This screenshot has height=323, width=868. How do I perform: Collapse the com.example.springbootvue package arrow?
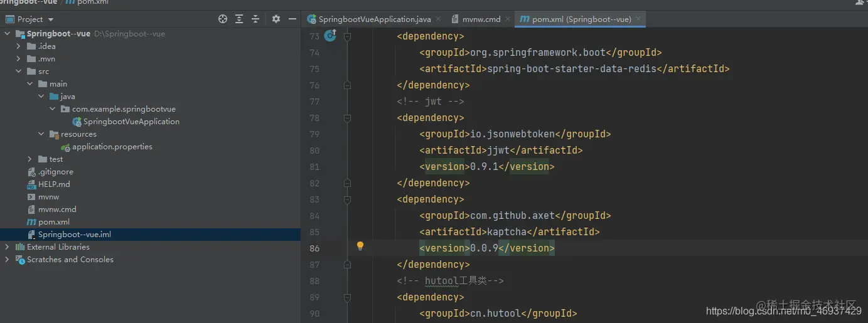tap(53, 109)
